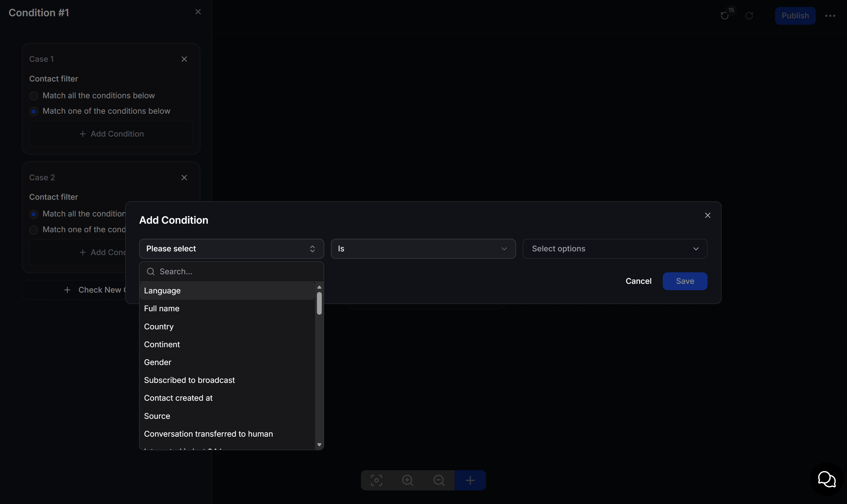Image resolution: width=847 pixels, height=504 pixels.
Task: Choose Gender from the field list
Action: click(227, 362)
